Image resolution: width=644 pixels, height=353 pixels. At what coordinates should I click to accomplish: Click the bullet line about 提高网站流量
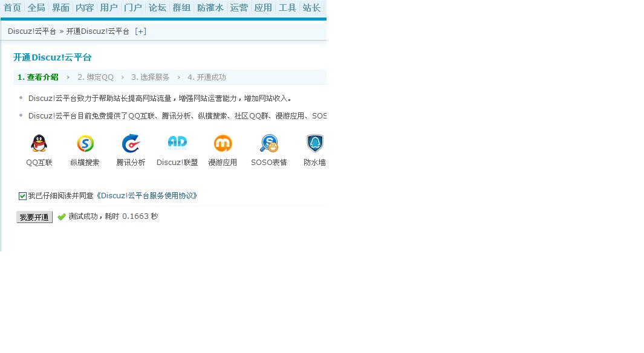coord(161,99)
